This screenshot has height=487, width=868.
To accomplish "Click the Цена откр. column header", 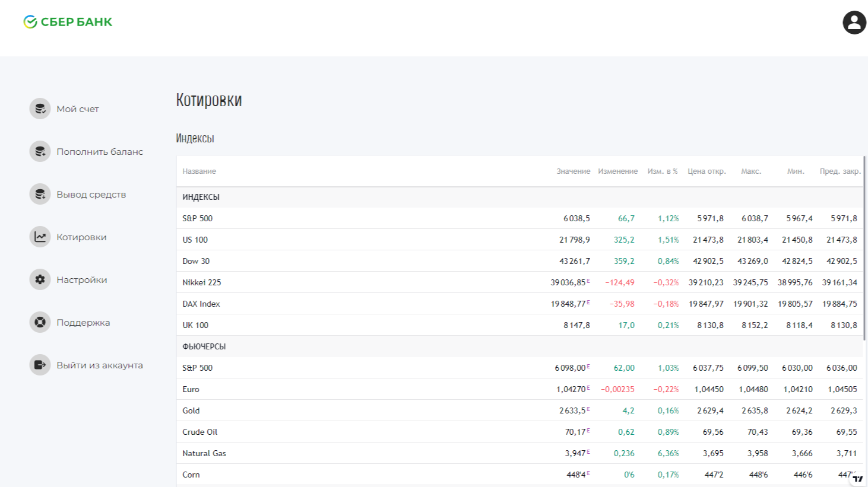I will coord(707,171).
